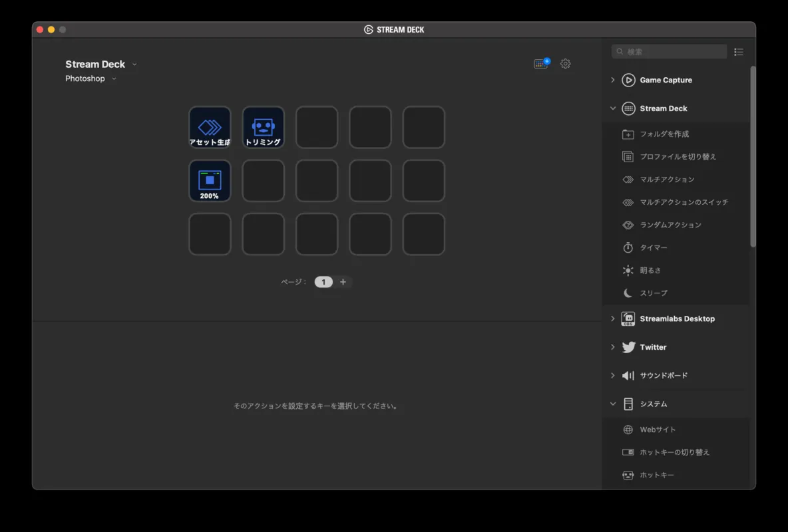
Task: Select the トリミング hotkey key
Action: pos(263,127)
